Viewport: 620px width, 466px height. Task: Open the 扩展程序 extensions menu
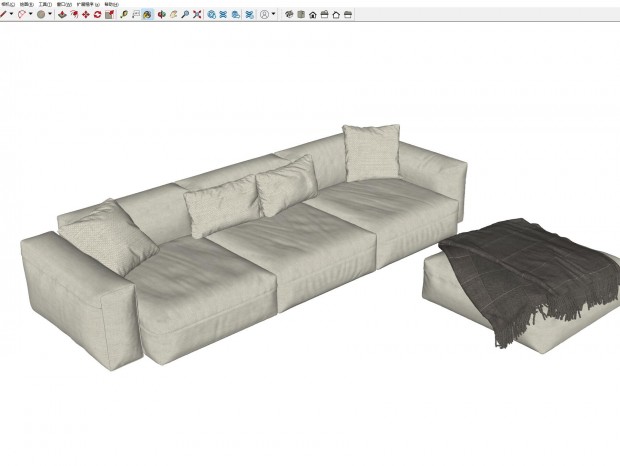point(88,4)
